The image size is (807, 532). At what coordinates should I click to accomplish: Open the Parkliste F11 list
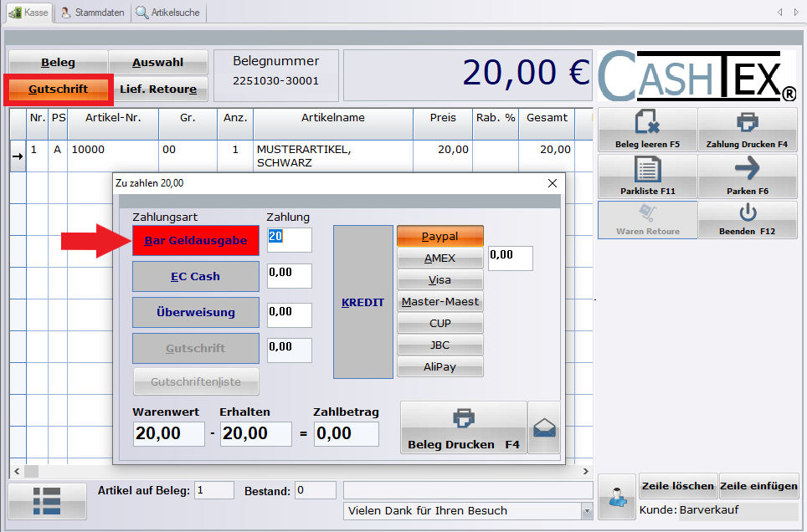647,176
